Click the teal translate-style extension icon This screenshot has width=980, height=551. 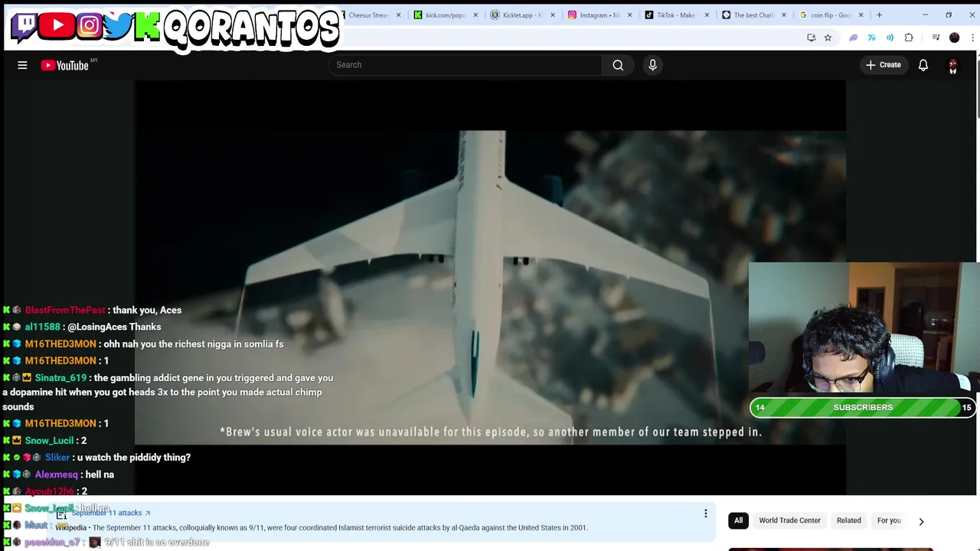[871, 37]
